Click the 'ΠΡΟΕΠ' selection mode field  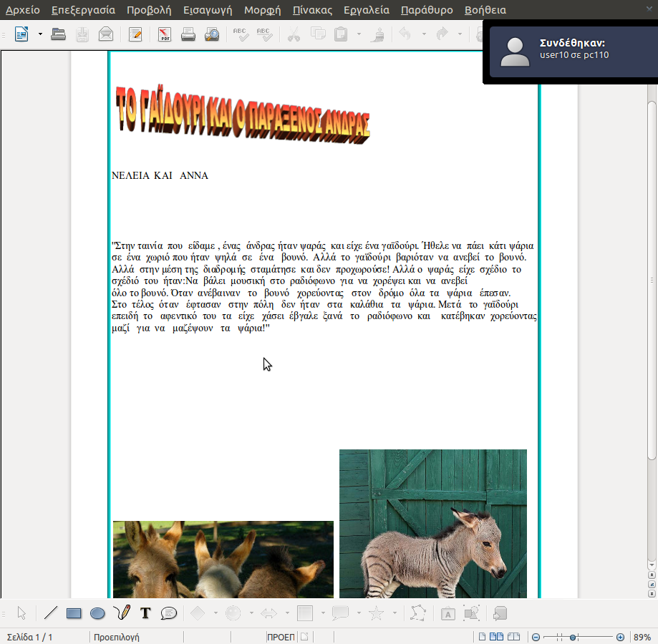click(x=281, y=637)
